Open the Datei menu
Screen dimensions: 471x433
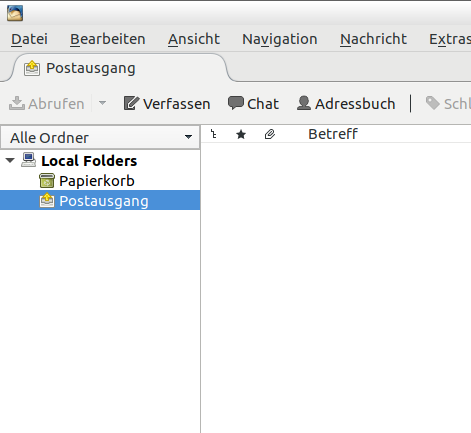[29, 39]
